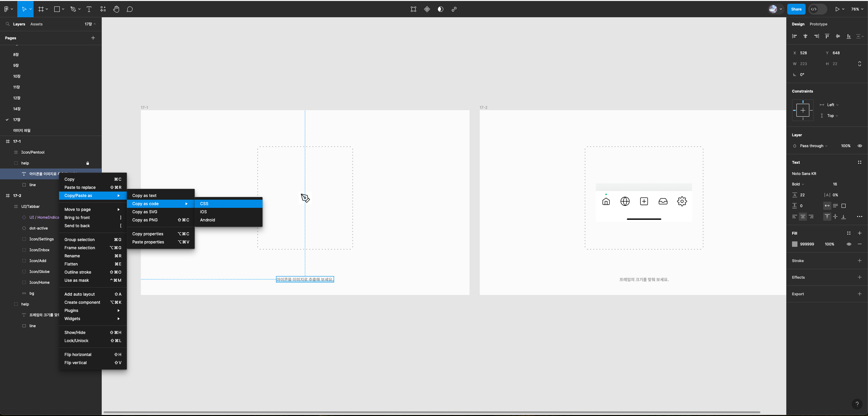Click the Create component icon in top bar

tap(427, 9)
